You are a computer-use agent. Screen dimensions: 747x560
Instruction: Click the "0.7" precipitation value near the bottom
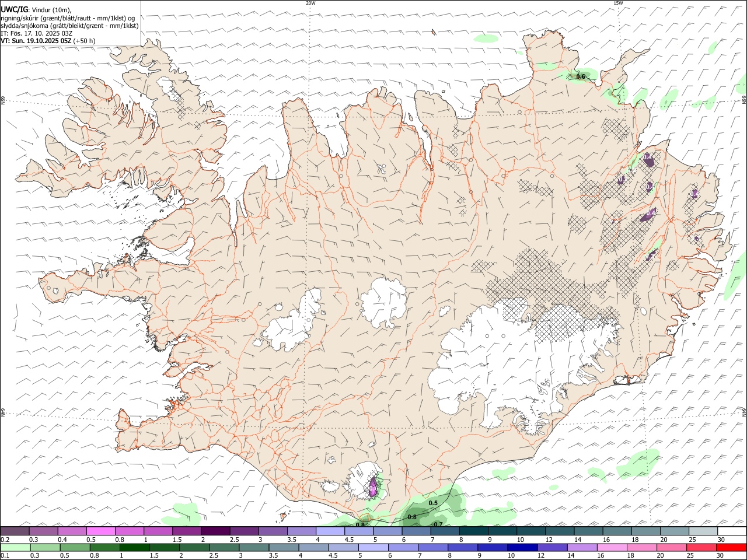tap(438, 524)
